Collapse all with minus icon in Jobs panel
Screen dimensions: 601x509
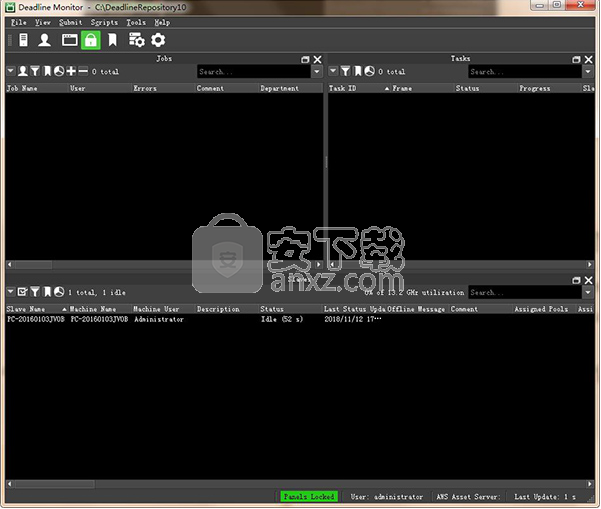click(x=83, y=71)
